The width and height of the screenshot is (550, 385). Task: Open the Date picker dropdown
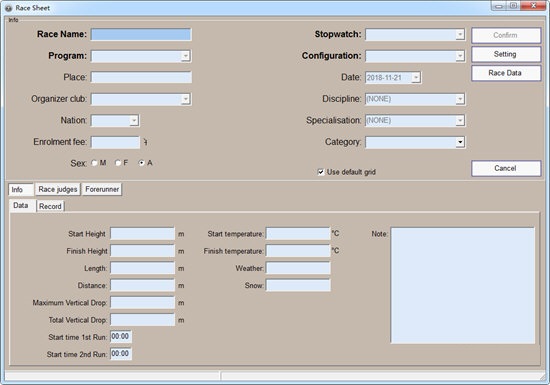point(416,77)
